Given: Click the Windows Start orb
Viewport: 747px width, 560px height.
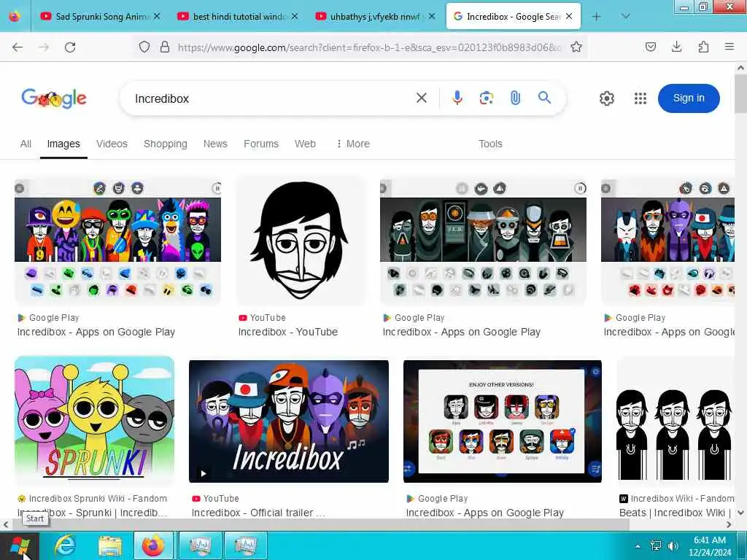Looking at the screenshot, I should click(20, 545).
